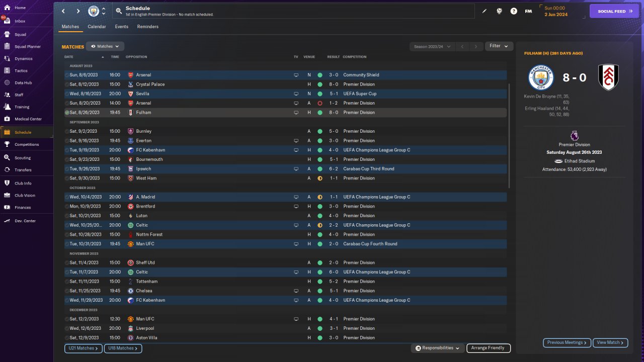This screenshot has width=644, height=362.
Task: Go to the Squad shirt icon
Action: (x=7, y=35)
